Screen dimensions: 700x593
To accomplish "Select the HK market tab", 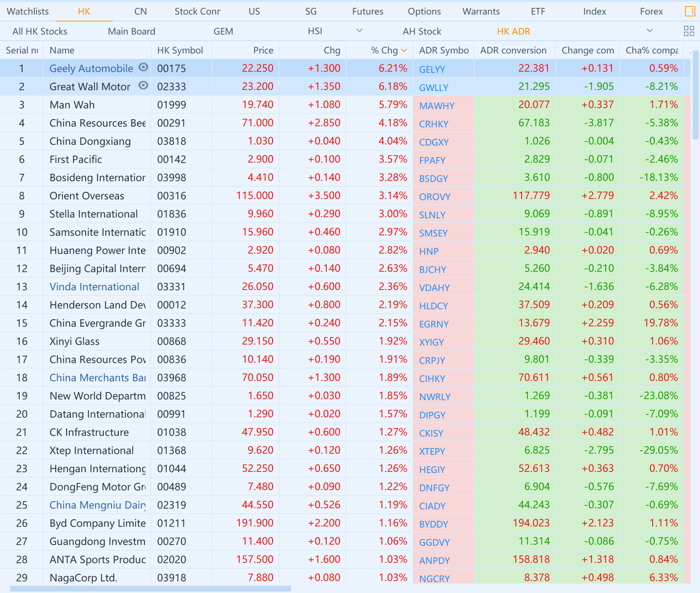I will click(x=84, y=11).
